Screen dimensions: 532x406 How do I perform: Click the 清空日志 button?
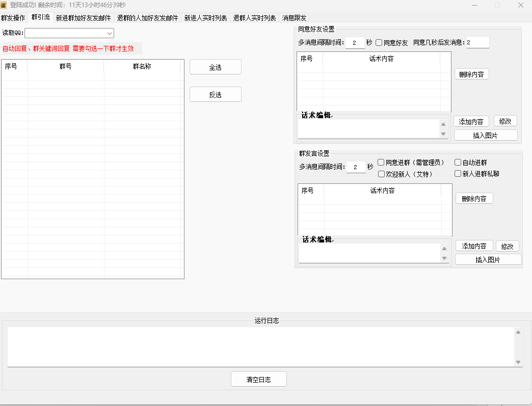tap(258, 379)
